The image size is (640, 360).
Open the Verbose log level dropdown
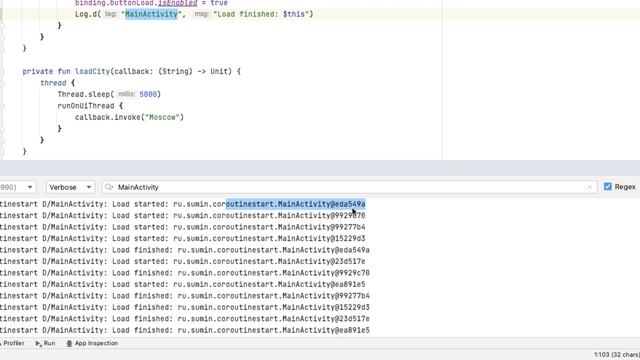(70, 187)
